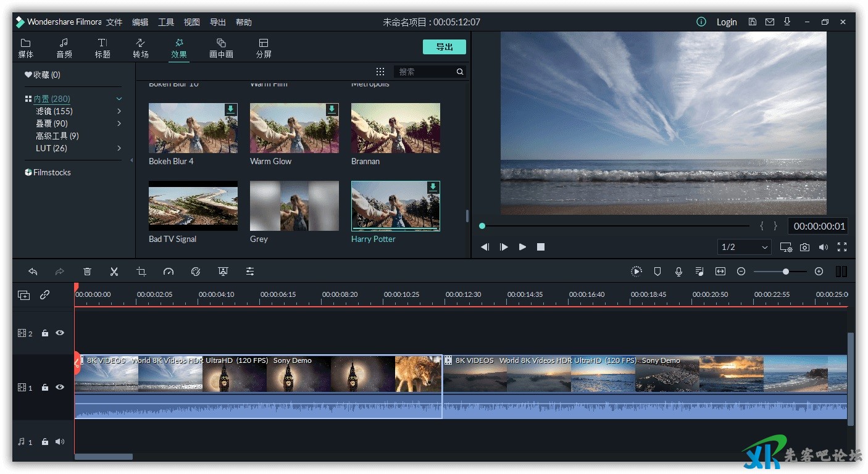Switch to the 转场 transitions tab

[141, 48]
